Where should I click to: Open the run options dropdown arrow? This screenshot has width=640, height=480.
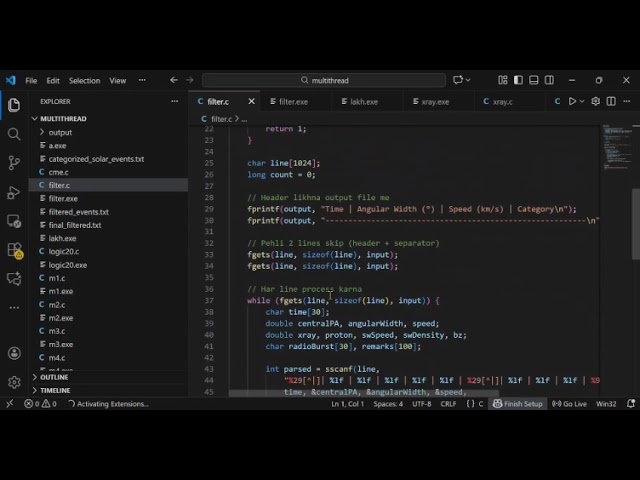click(x=582, y=101)
